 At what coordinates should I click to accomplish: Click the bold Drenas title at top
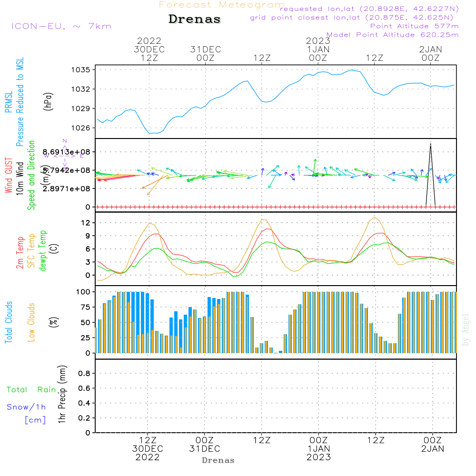pos(195,20)
